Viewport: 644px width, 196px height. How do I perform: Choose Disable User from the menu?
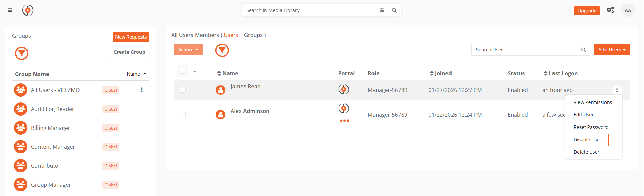(x=588, y=140)
